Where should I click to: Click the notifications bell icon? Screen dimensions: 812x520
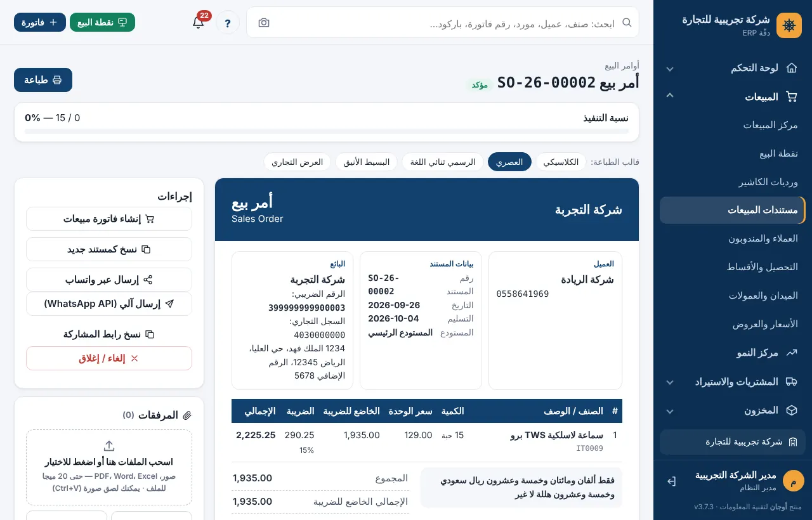click(198, 22)
